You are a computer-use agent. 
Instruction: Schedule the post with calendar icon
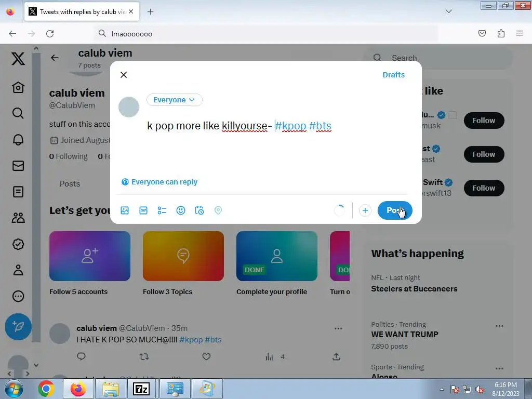(199, 210)
